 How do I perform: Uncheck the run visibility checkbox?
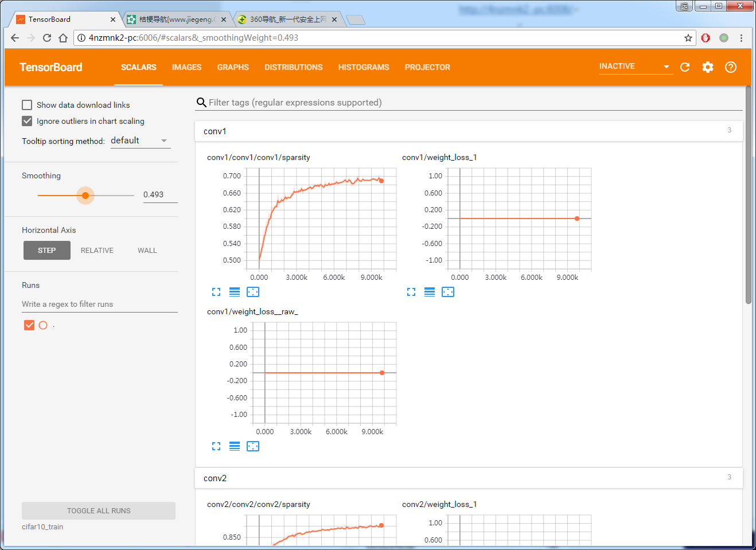coord(29,325)
